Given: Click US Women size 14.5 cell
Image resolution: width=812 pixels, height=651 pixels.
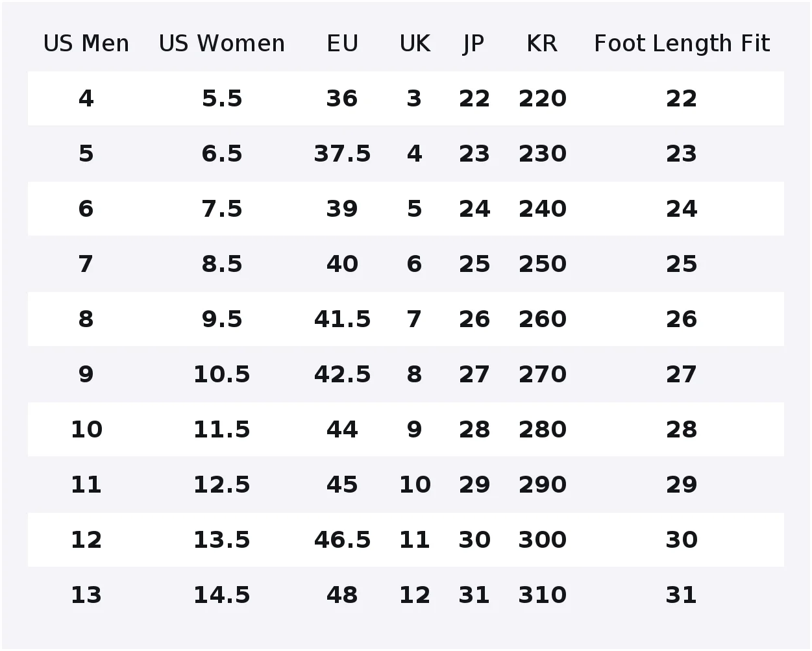Looking at the screenshot, I should pos(222,595).
